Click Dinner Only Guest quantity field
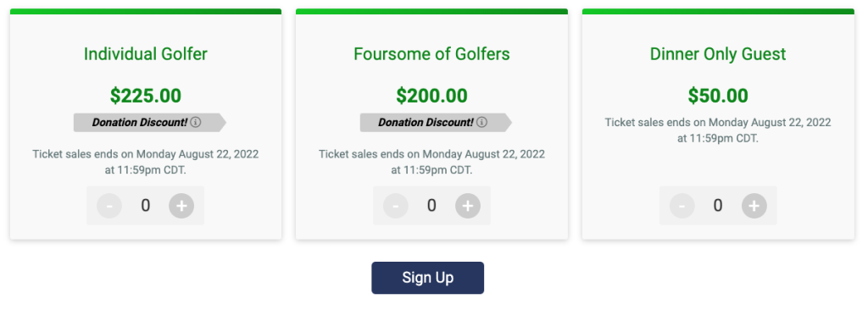 [x=718, y=206]
